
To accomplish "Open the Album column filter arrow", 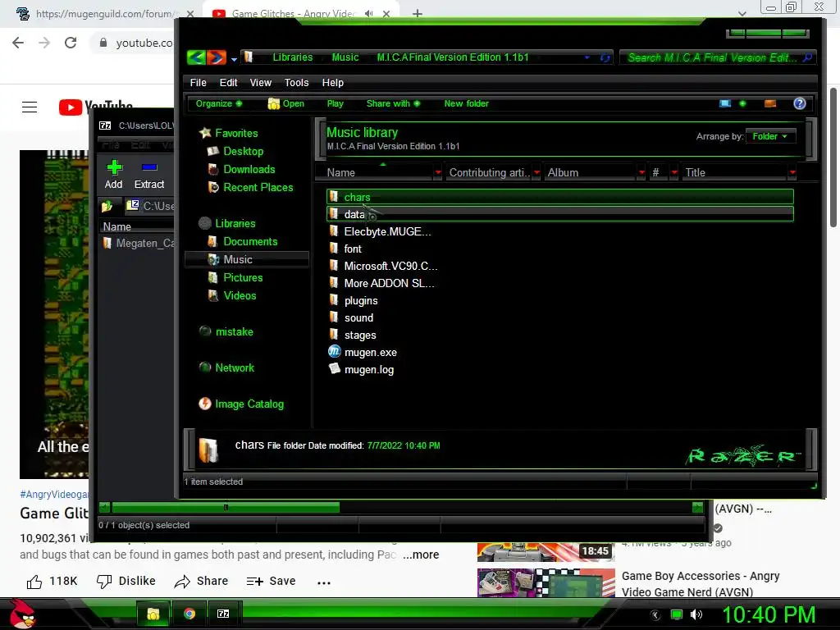I will coord(641,172).
